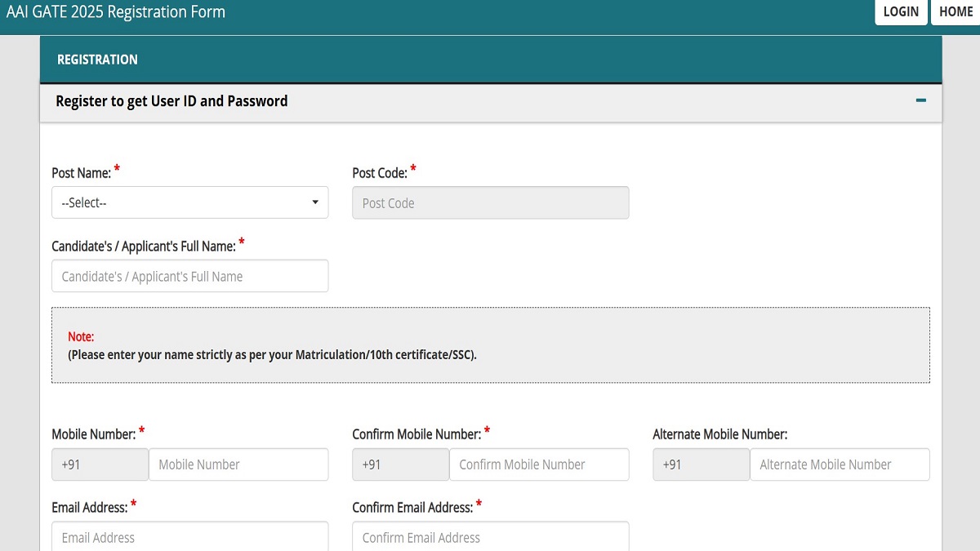Collapse the registration section using the minus icon
This screenshot has width=980, height=551.
click(920, 101)
